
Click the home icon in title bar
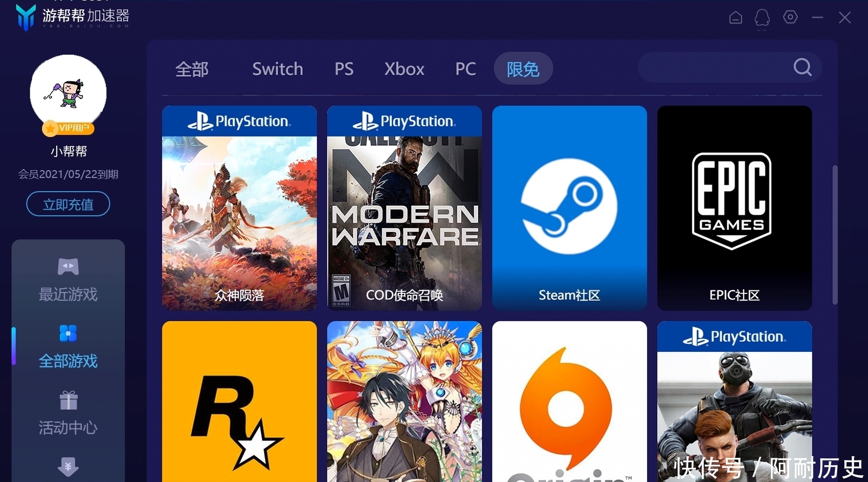[x=736, y=17]
